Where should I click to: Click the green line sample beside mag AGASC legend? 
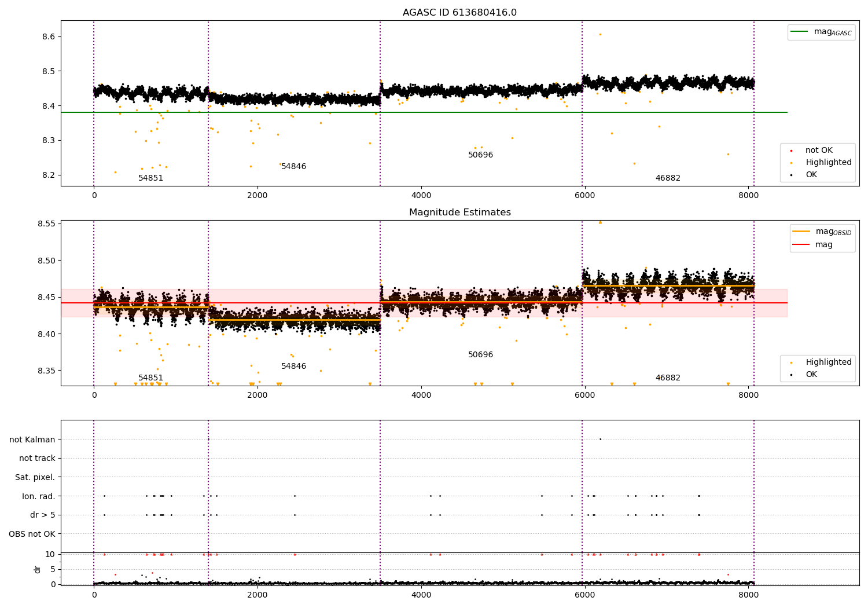pos(800,32)
